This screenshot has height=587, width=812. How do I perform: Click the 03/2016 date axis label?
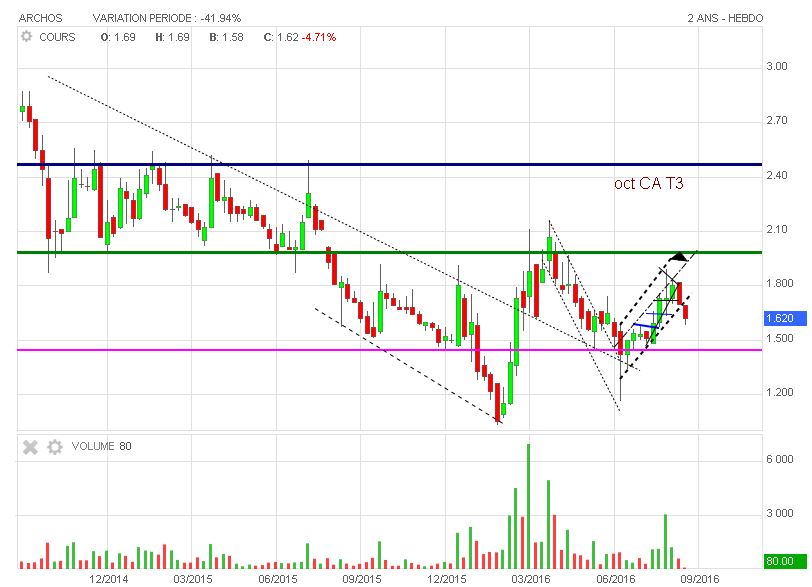530,579
